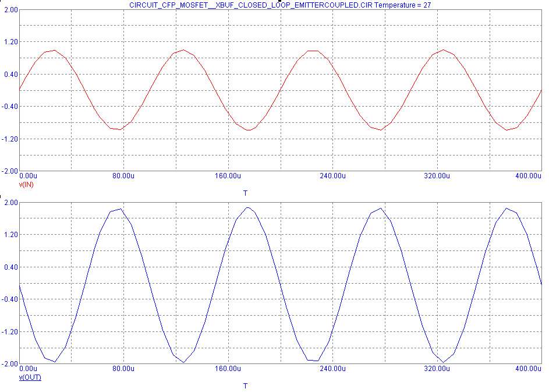Select the red v(IN) trace label
This screenshot has height=392, width=549.
(26, 184)
